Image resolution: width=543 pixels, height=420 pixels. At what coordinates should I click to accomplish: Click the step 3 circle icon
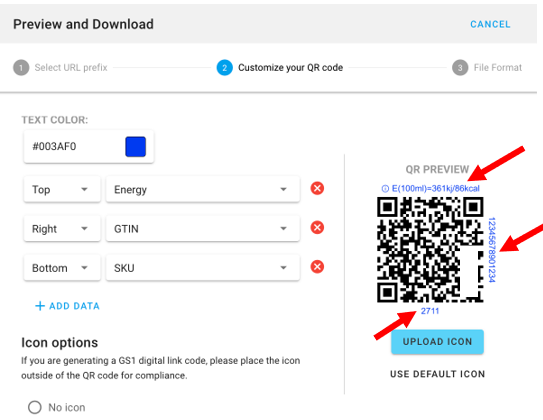pyautogui.click(x=460, y=68)
